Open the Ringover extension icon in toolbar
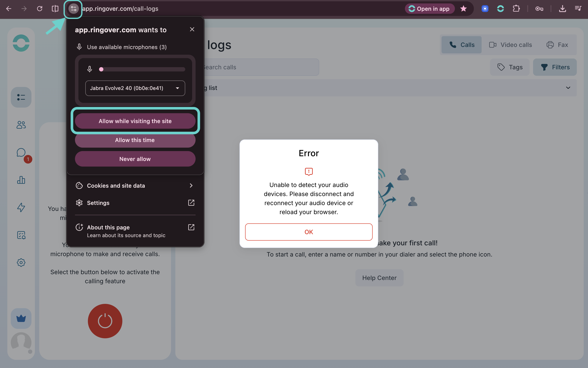This screenshot has height=368, width=588. (501, 9)
